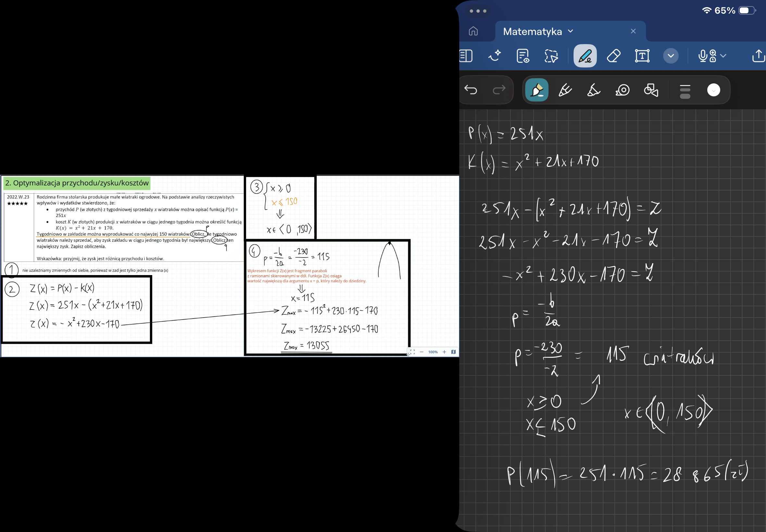Expand the microphone recording options chevron
This screenshot has width=766, height=532.
[723, 56]
